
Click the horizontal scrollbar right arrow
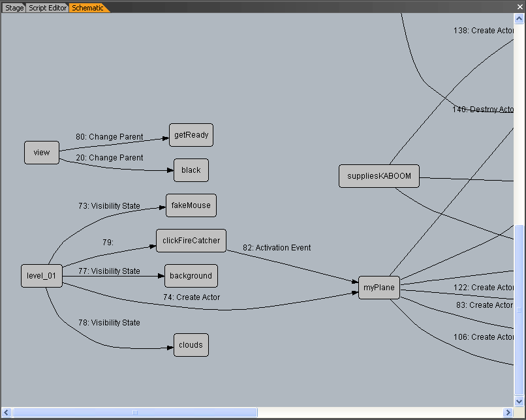[508, 412]
